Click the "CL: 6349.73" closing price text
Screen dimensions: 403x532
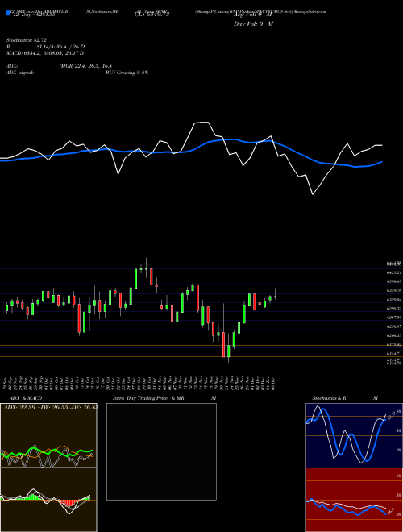click(x=152, y=15)
